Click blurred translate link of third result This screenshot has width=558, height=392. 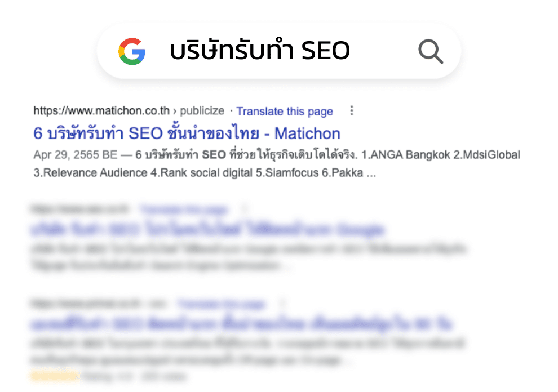click(x=222, y=304)
